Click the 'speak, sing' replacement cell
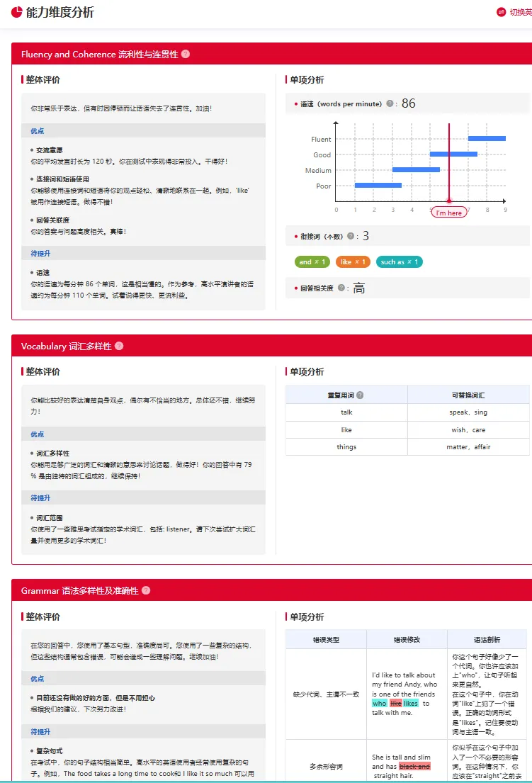532x783 pixels. point(468,412)
